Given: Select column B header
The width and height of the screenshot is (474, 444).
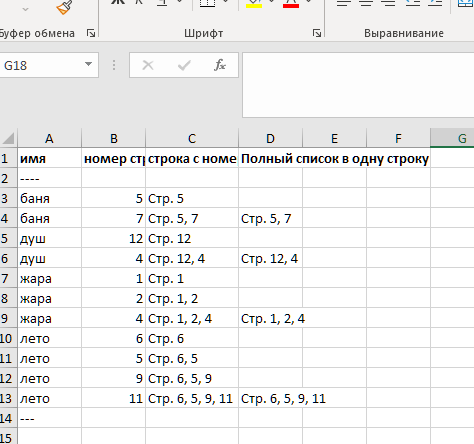Looking at the screenshot, I should (114, 138).
